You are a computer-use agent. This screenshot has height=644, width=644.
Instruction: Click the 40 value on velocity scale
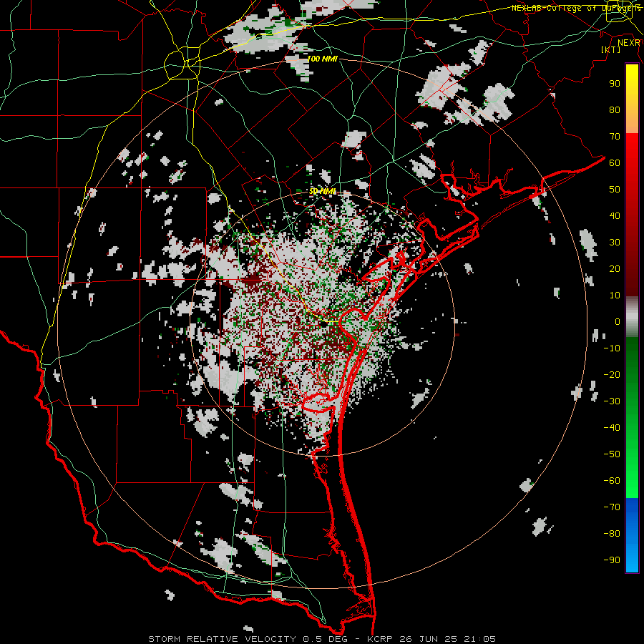point(615,216)
